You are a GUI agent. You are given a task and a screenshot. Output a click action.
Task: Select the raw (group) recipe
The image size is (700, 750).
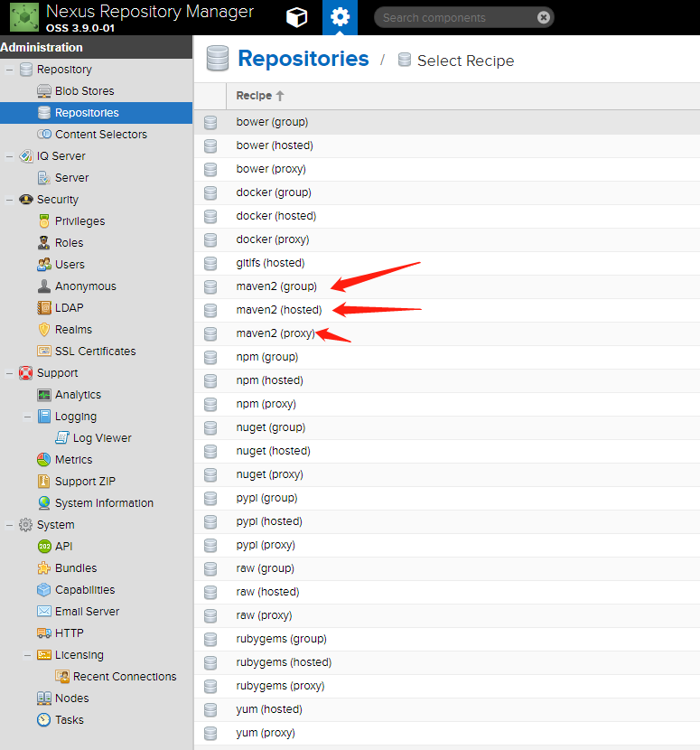point(446,568)
